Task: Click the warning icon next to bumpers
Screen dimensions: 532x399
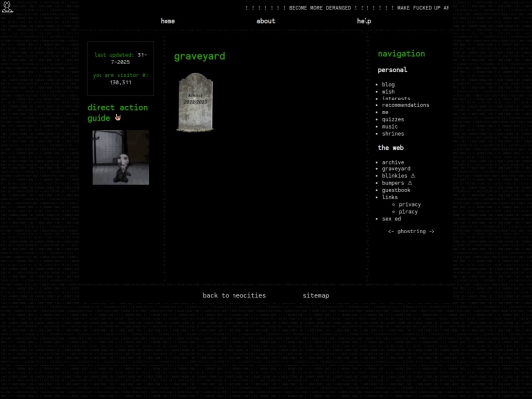Action: point(410,183)
